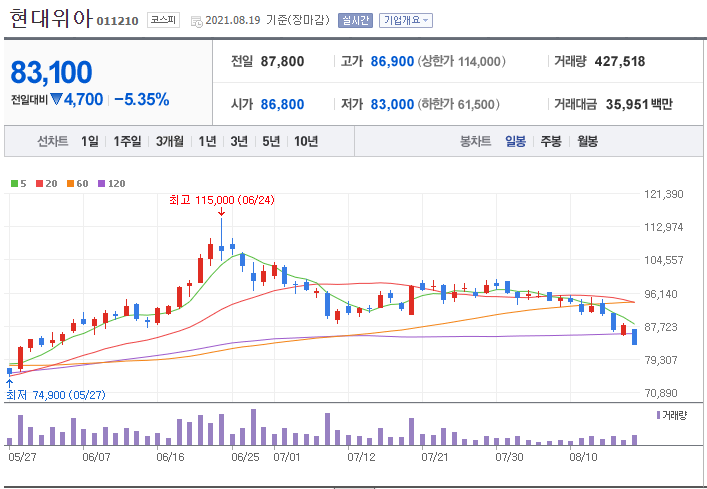The image size is (707, 489).
Task: Click the tallest volume bar near 06/25
Action: coord(253,427)
